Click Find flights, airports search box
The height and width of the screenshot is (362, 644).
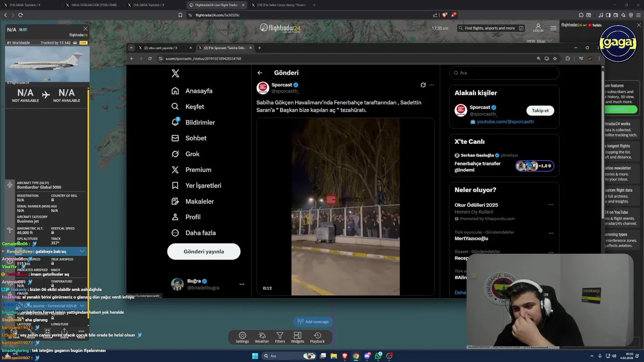(x=492, y=28)
